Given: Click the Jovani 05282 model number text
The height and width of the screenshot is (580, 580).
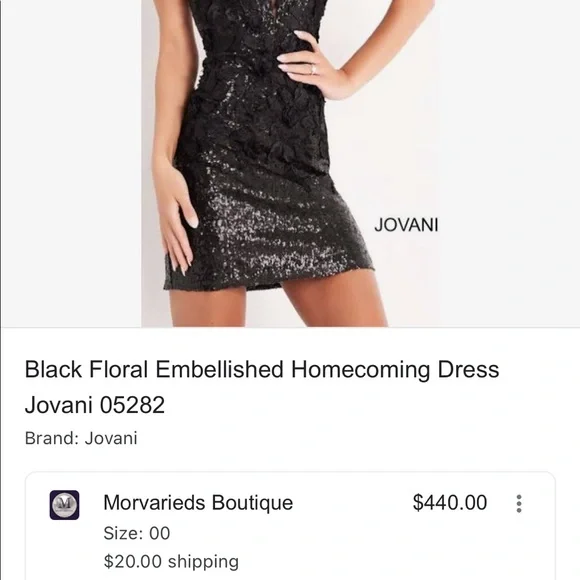Looking at the screenshot, I should click(95, 405).
